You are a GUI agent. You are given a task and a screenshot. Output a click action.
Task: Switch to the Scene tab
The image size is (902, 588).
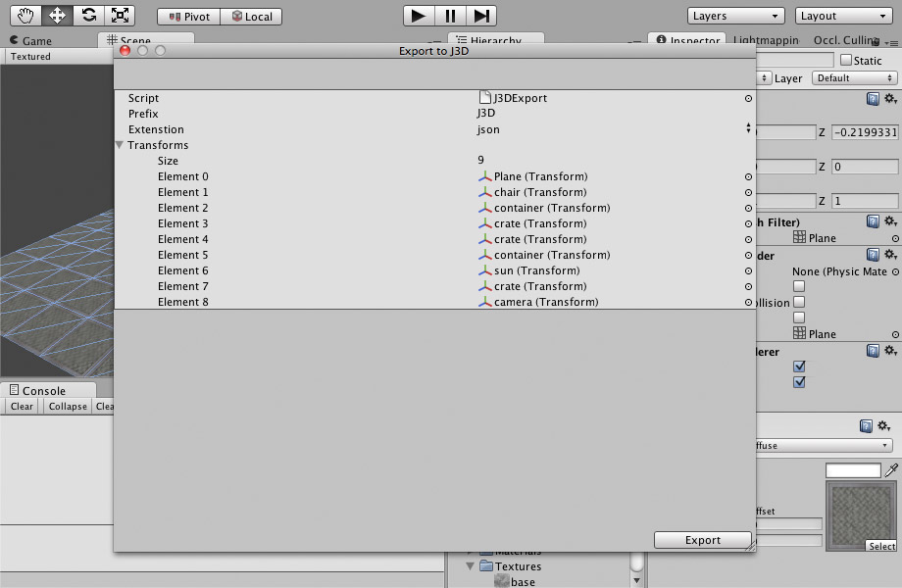[x=137, y=40]
